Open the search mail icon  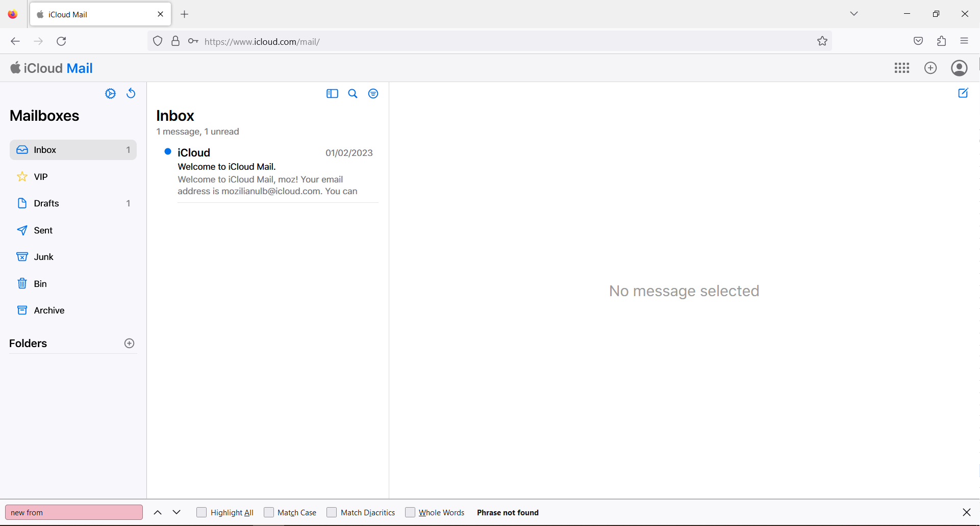[353, 94]
